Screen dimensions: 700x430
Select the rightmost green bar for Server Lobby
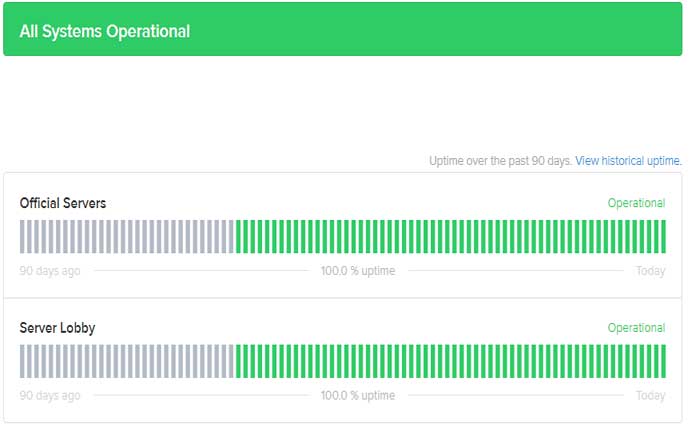coord(662,361)
